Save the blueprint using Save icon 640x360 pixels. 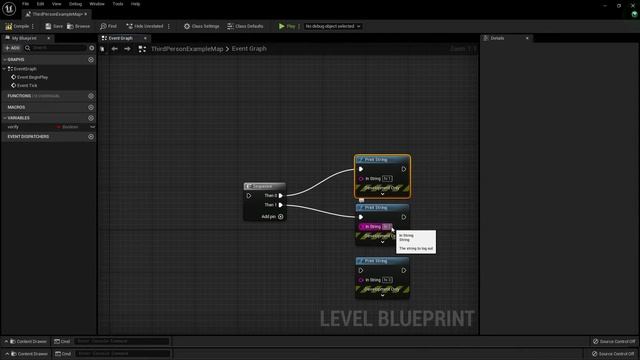pos(54,26)
